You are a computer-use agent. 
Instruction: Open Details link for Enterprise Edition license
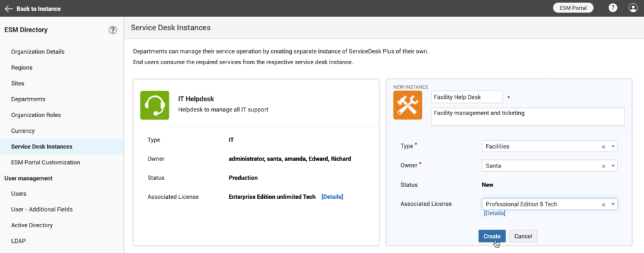point(332,197)
